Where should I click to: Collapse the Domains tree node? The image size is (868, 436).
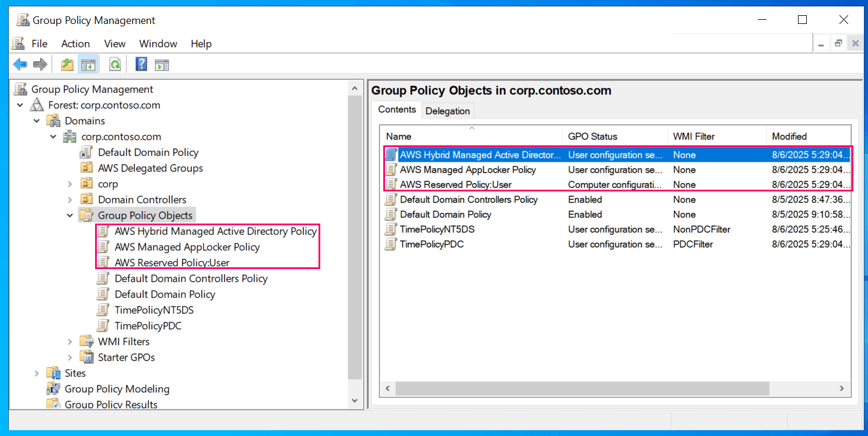[37, 121]
